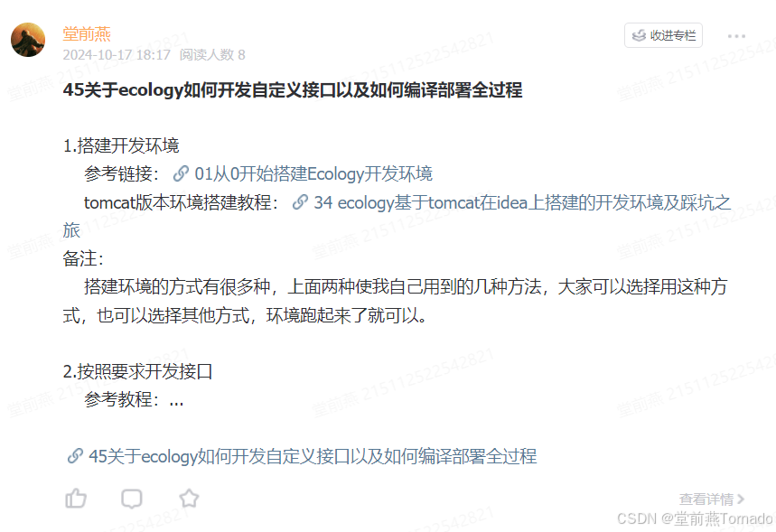Open link 01从0开始搭建Ecology开发环境

pyautogui.click(x=313, y=173)
